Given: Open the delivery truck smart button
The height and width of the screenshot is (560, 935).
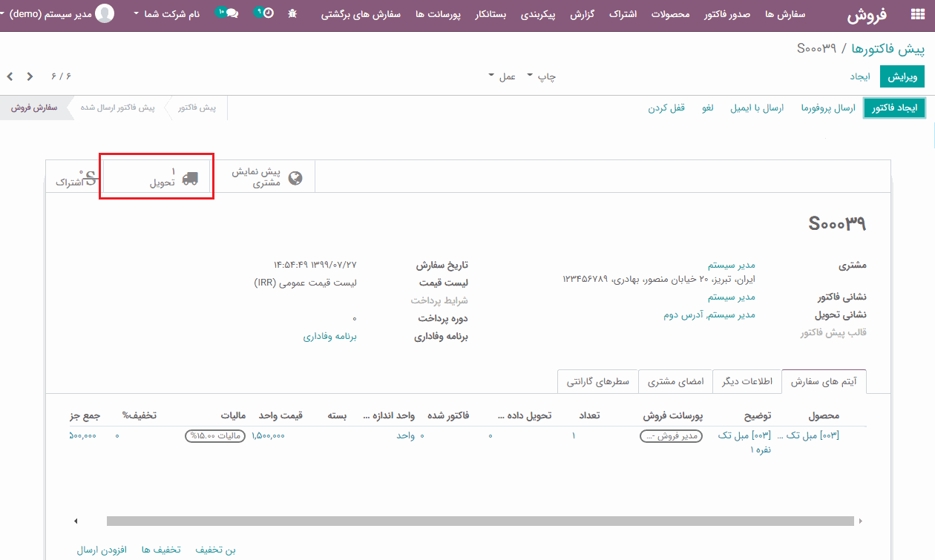Looking at the screenshot, I should pyautogui.click(x=158, y=177).
